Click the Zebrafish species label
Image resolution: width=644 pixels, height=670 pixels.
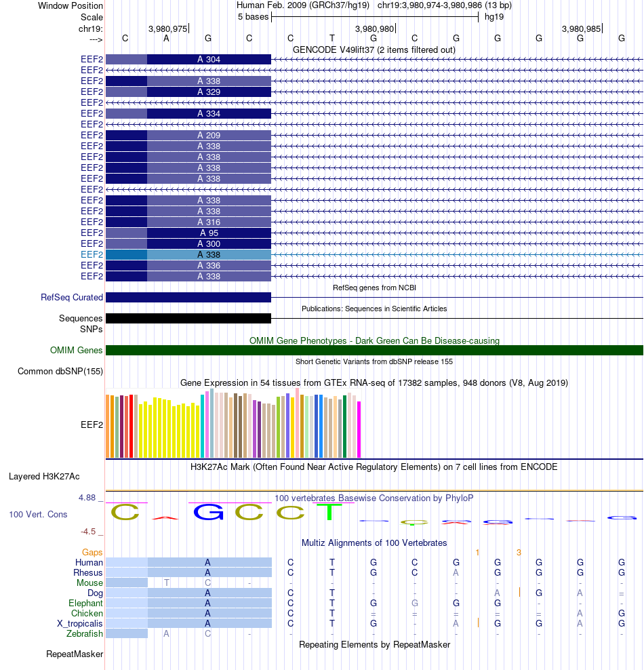pyautogui.click(x=85, y=633)
